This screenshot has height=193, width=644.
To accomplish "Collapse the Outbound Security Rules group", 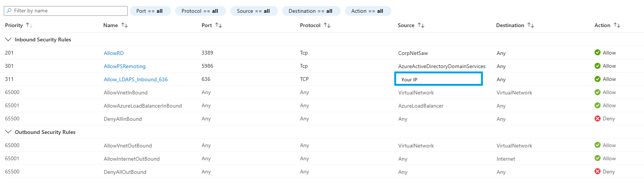I will (8, 132).
